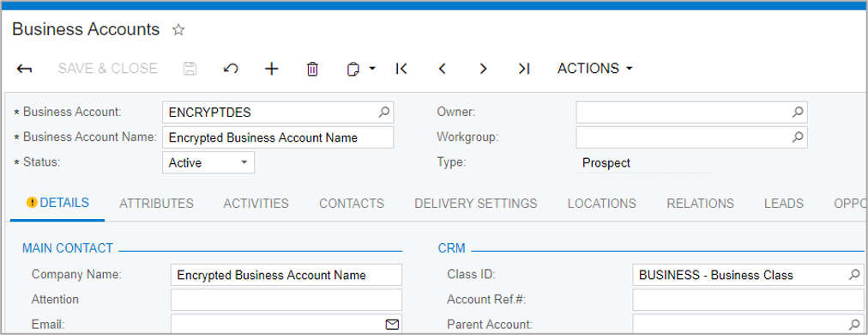
Task: Jump to the last record
Action: pos(524,69)
